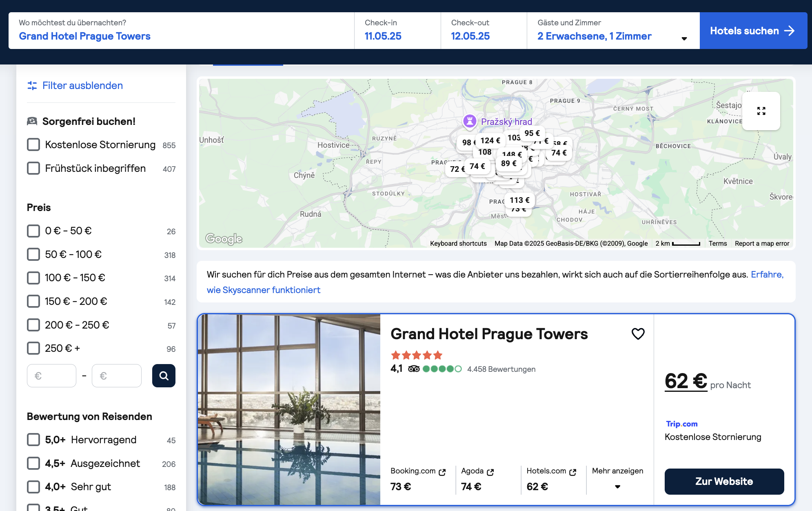The height and width of the screenshot is (511, 812).
Task: Select Hotels.com 62 € offer
Action: pos(552,478)
